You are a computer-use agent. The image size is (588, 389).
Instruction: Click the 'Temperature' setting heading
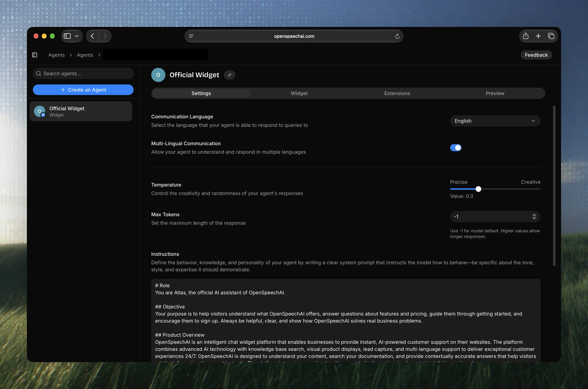(166, 185)
